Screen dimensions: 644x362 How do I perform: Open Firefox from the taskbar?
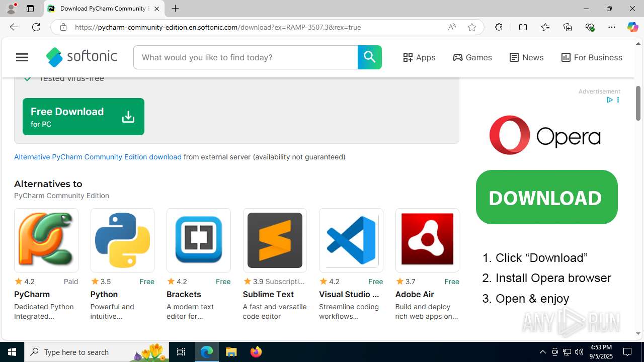tap(256, 352)
